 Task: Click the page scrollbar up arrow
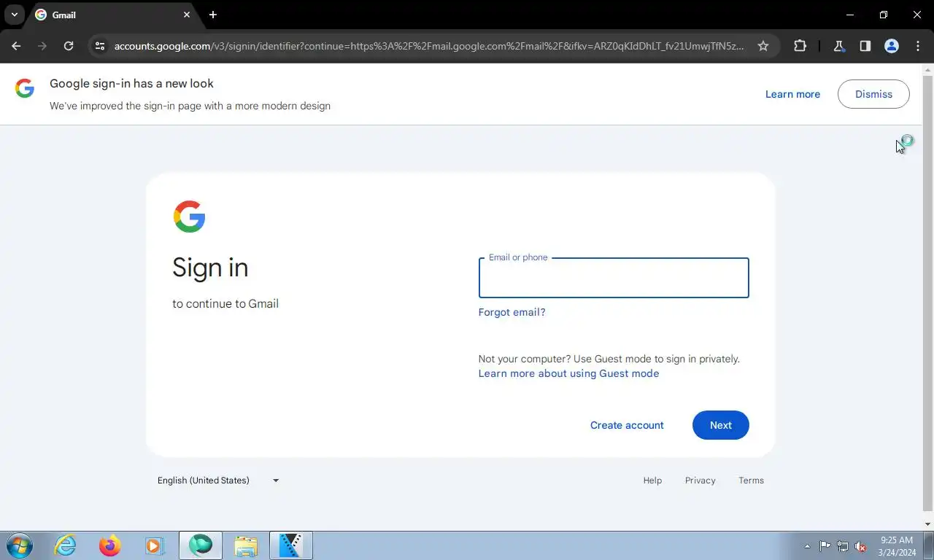927,71
